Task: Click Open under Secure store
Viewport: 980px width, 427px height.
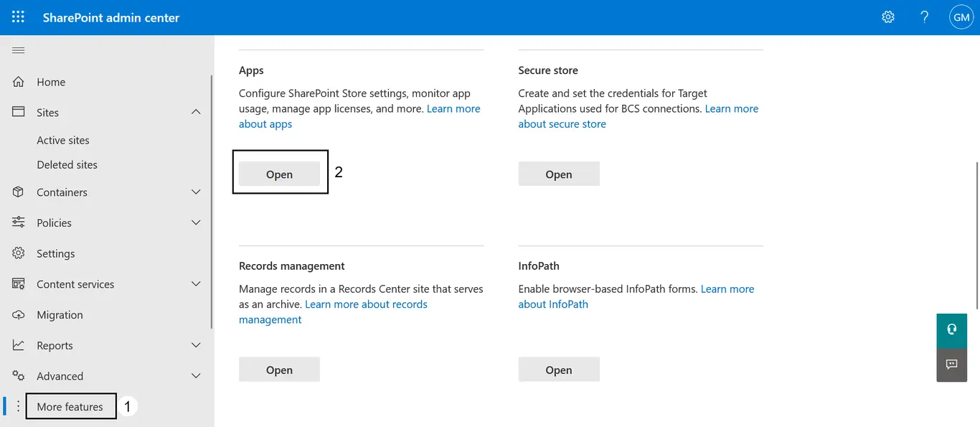Action: 559,174
